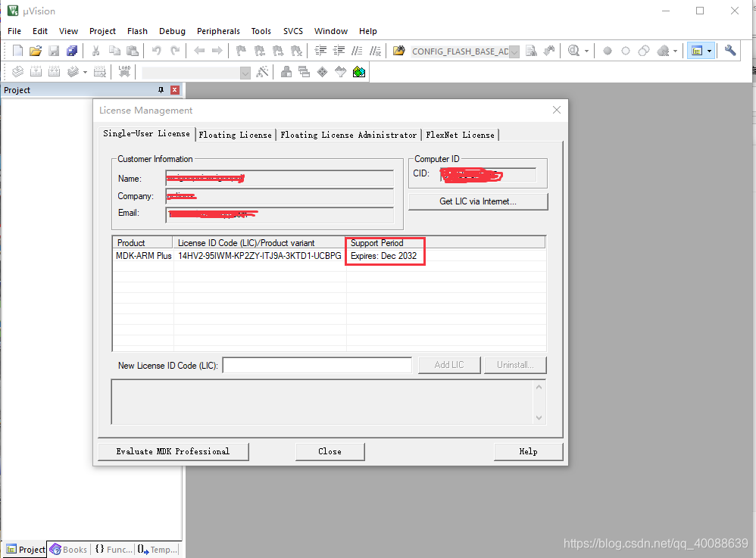Screen dimensions: 756x558
Task: Insert or remove bookmark flag icon
Action: pyautogui.click(x=241, y=51)
